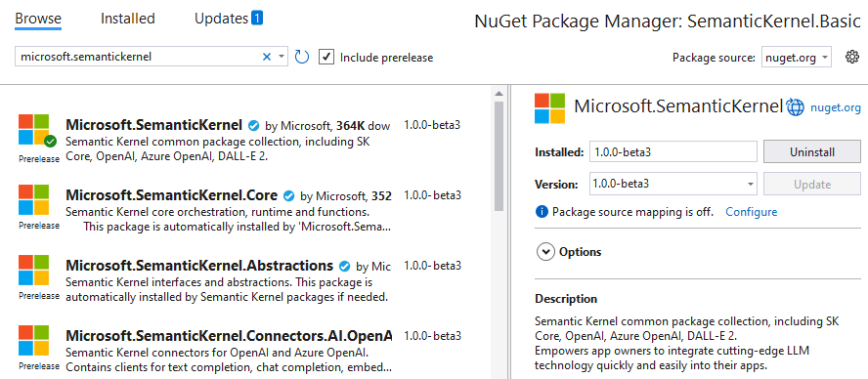Click the package source mapping info icon
The height and width of the screenshot is (379, 868).
point(542,212)
